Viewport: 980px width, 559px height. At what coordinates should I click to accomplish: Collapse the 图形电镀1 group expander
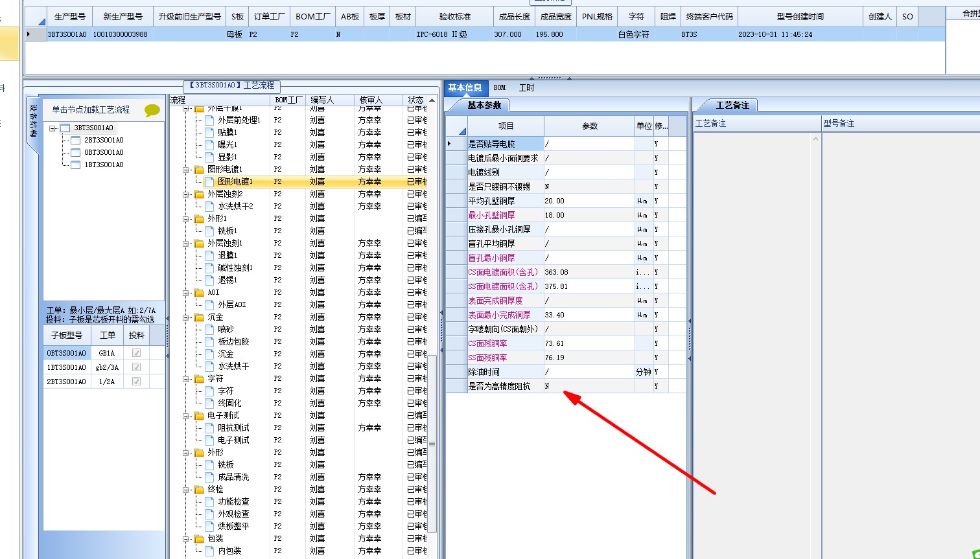tap(187, 170)
